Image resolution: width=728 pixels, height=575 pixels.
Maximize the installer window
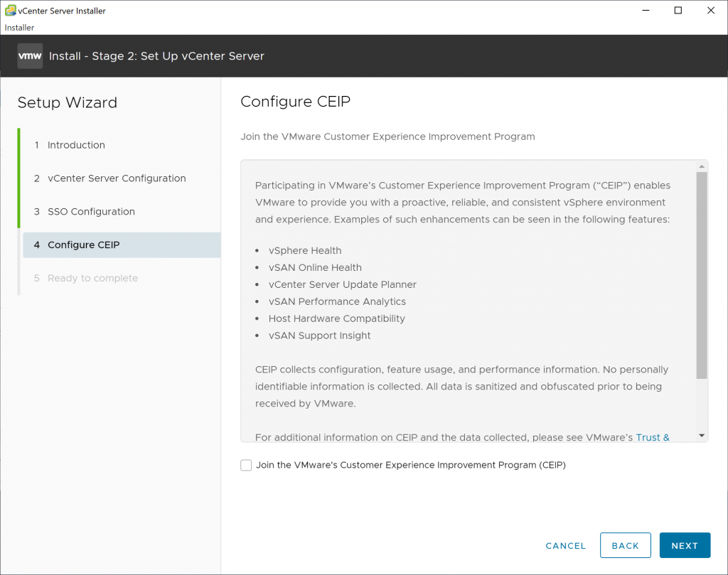(x=678, y=10)
